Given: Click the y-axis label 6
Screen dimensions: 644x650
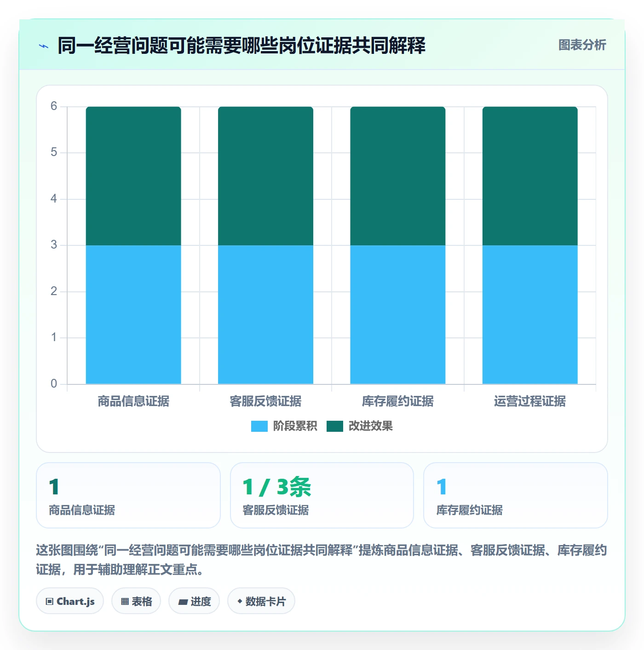Looking at the screenshot, I should 54,106.
